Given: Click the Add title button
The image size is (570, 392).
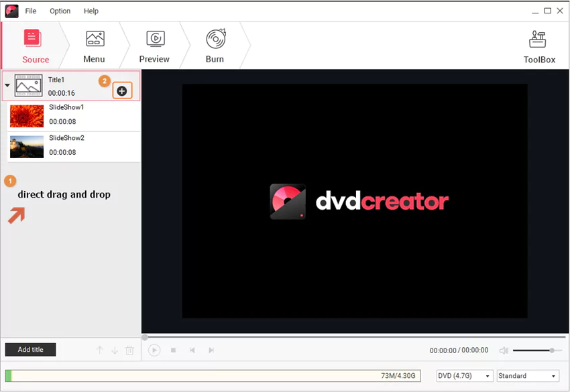Looking at the screenshot, I should pyautogui.click(x=30, y=349).
